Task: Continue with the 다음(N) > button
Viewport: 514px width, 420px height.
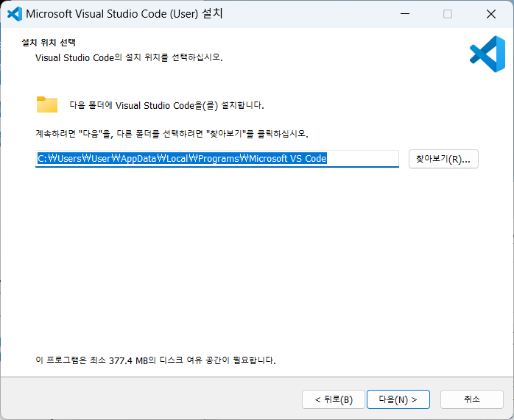Action: point(398,399)
